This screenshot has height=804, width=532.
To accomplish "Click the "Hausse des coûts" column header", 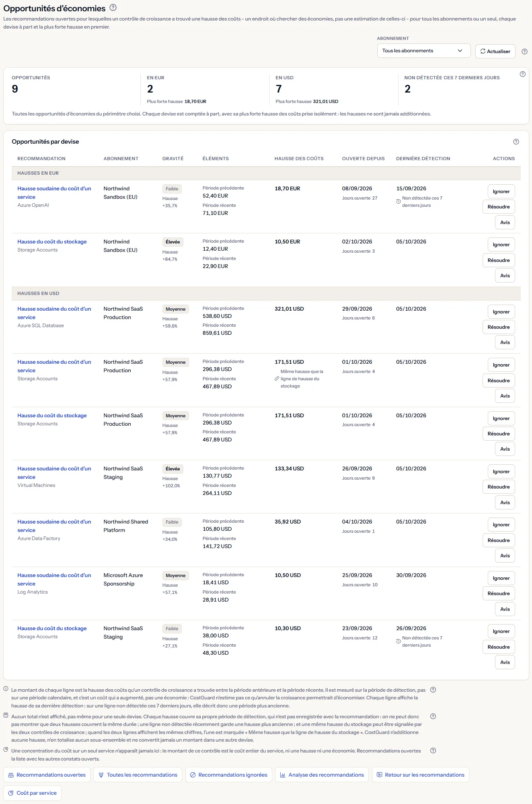I will tap(299, 159).
